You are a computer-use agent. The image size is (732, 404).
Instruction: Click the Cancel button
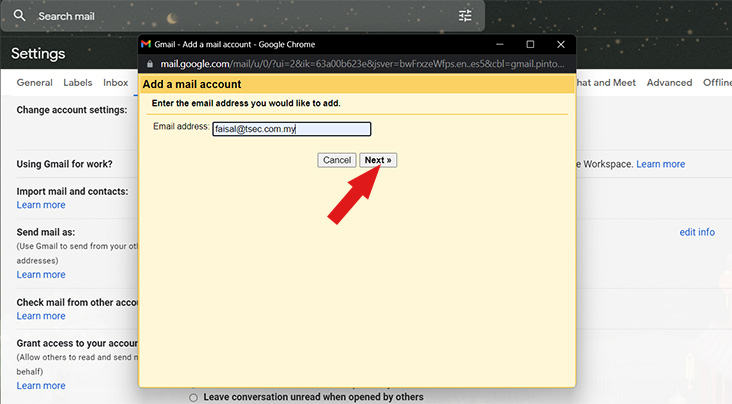(x=337, y=160)
